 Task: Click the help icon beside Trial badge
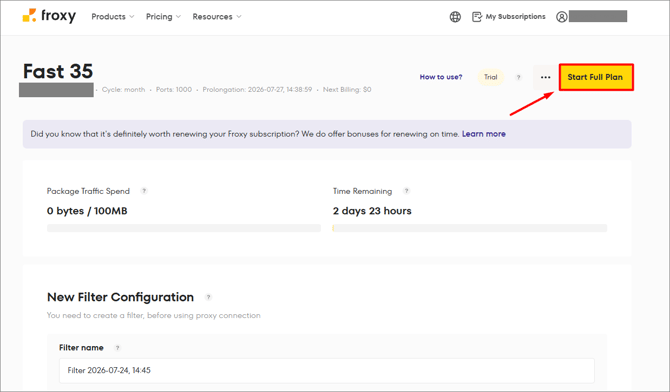point(518,77)
